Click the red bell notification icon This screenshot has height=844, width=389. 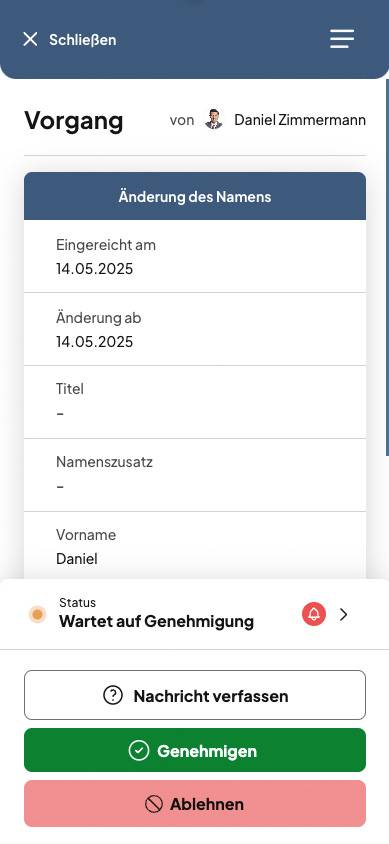point(314,614)
